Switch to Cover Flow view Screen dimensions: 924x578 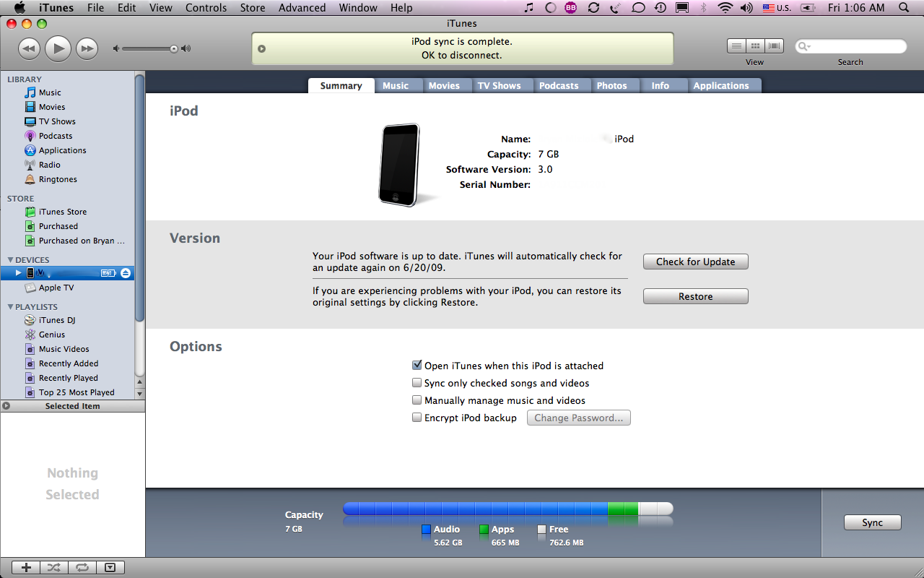pyautogui.click(x=775, y=46)
